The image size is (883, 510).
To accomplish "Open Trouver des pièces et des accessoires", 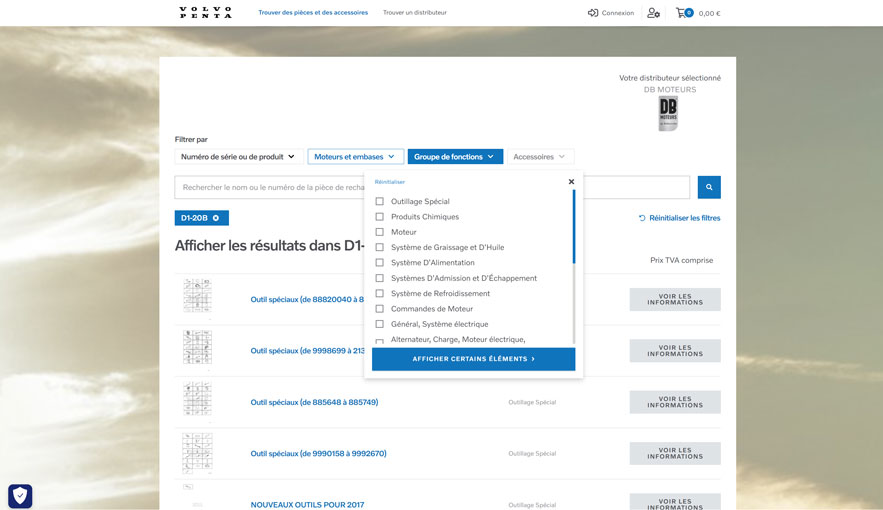I will click(x=313, y=13).
